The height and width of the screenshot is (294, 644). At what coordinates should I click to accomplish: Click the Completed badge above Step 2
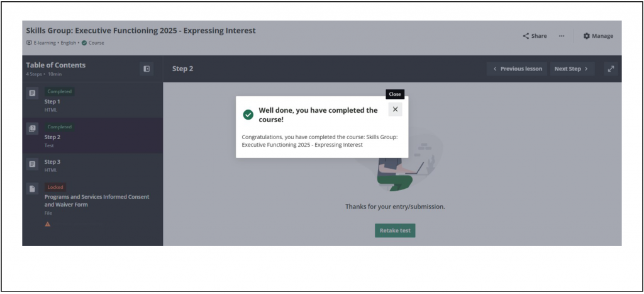(x=60, y=127)
